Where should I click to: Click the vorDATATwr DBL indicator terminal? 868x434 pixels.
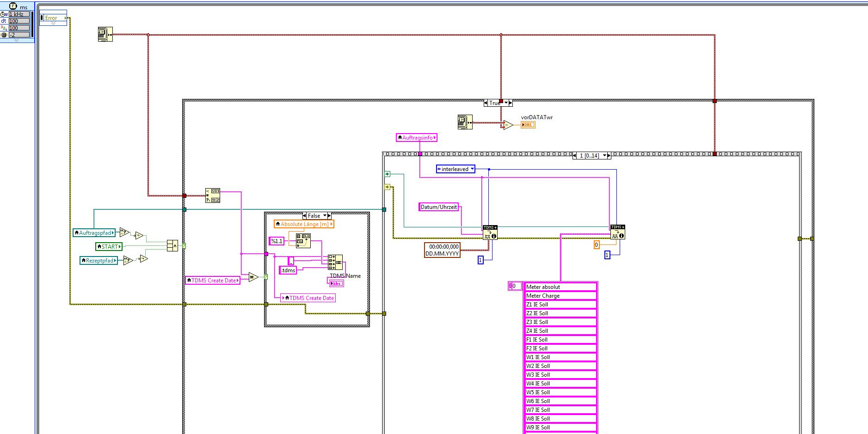coord(528,125)
